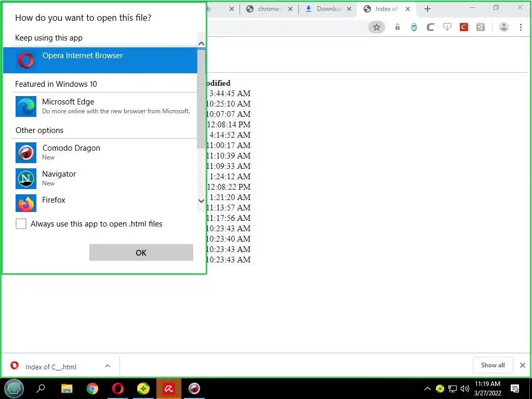Open the lock extension icon in Chrome toolbar

[x=397, y=27]
